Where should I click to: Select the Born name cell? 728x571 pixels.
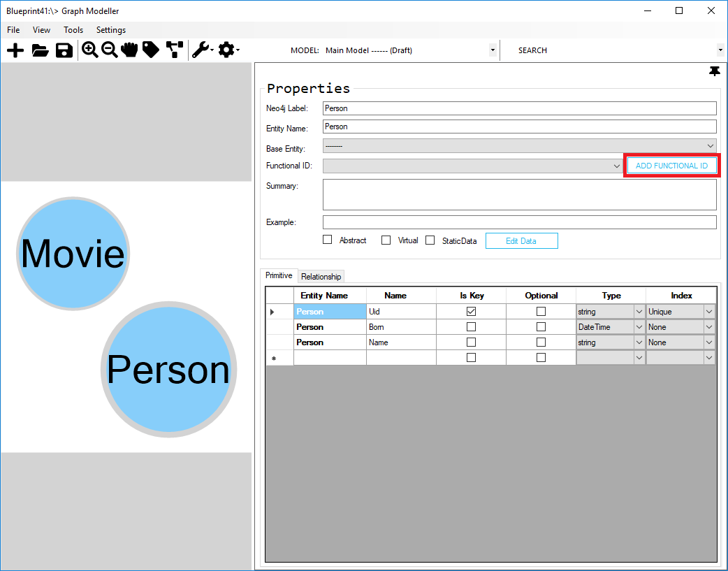coord(401,326)
